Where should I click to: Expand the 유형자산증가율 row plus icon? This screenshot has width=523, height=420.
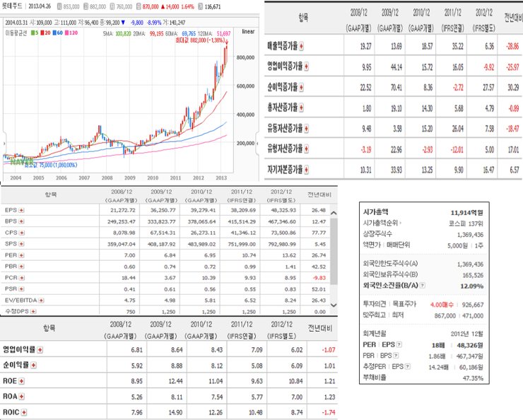click(306, 148)
